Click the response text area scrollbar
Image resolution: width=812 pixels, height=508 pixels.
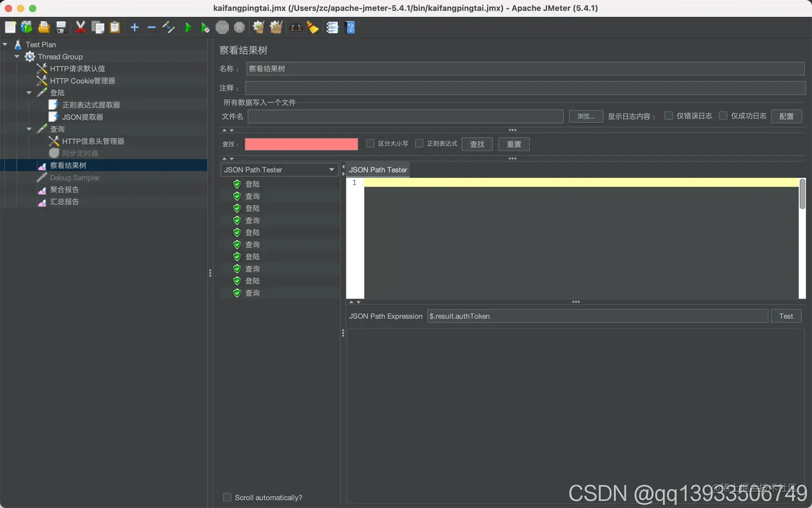click(x=802, y=194)
